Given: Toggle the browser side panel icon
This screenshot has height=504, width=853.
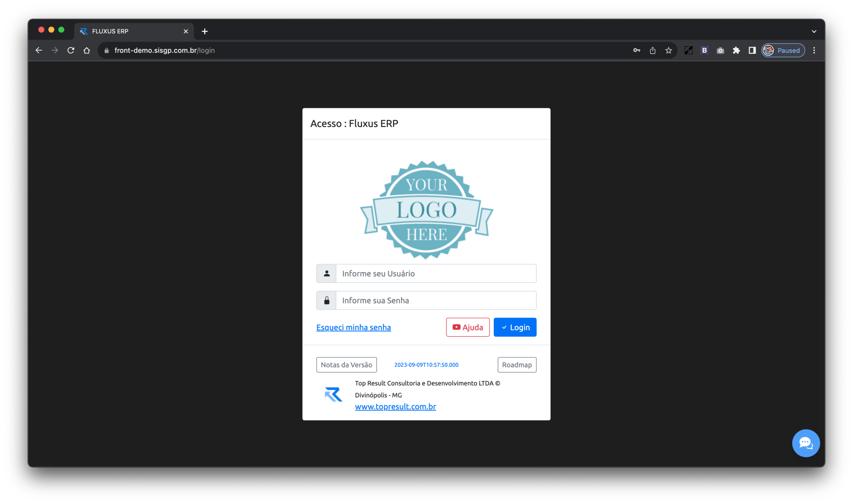Looking at the screenshot, I should (x=752, y=51).
